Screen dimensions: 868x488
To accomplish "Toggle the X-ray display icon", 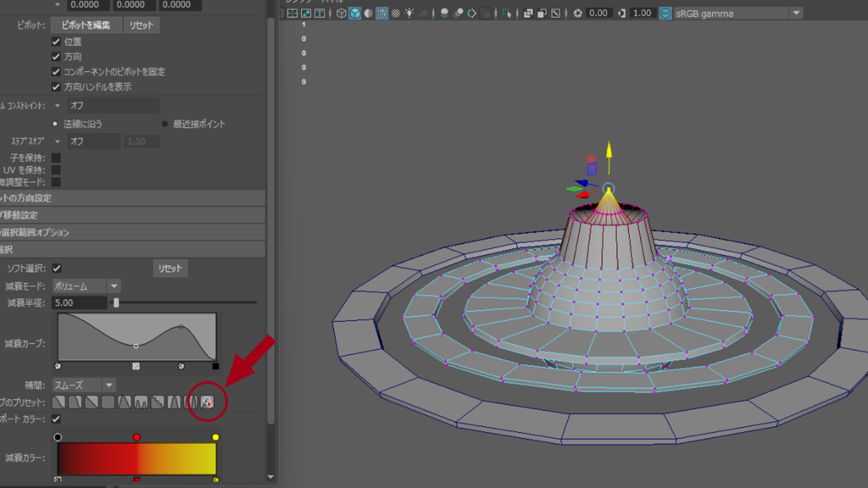I will 528,14.
